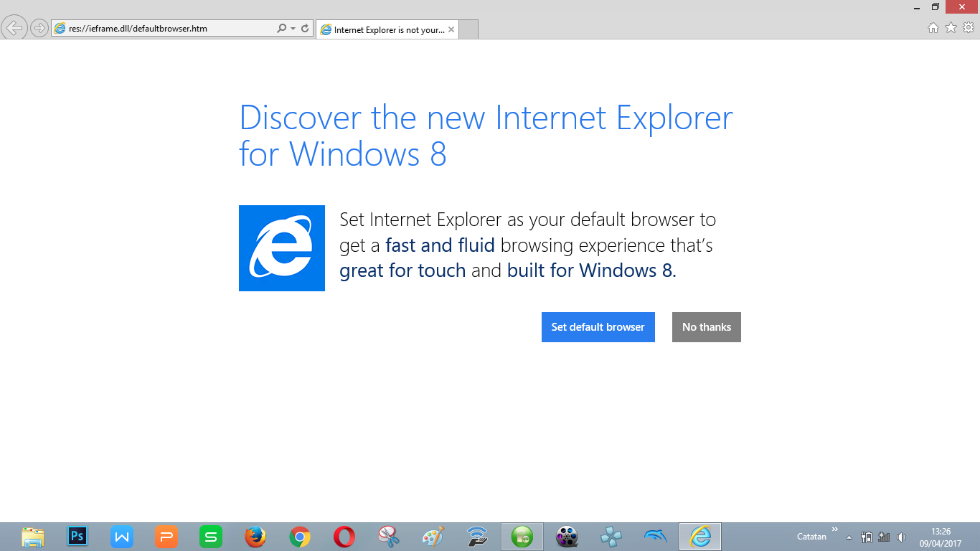Click the Back arrow button
Viewport: 980px width, 551px height.
(x=14, y=28)
